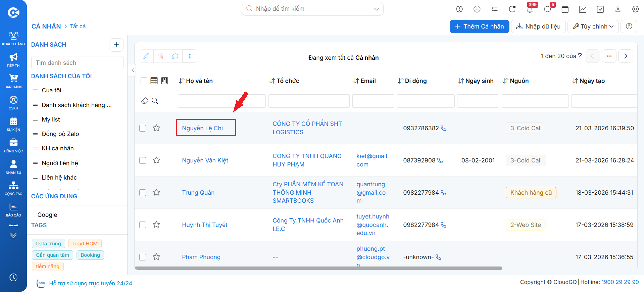Open the Tiếp thị sidebar module

[x=13, y=60]
